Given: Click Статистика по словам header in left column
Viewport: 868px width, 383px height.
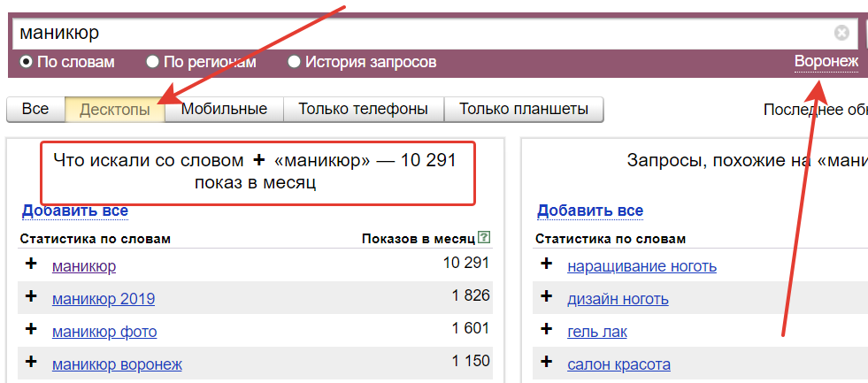Looking at the screenshot, I should tap(96, 239).
